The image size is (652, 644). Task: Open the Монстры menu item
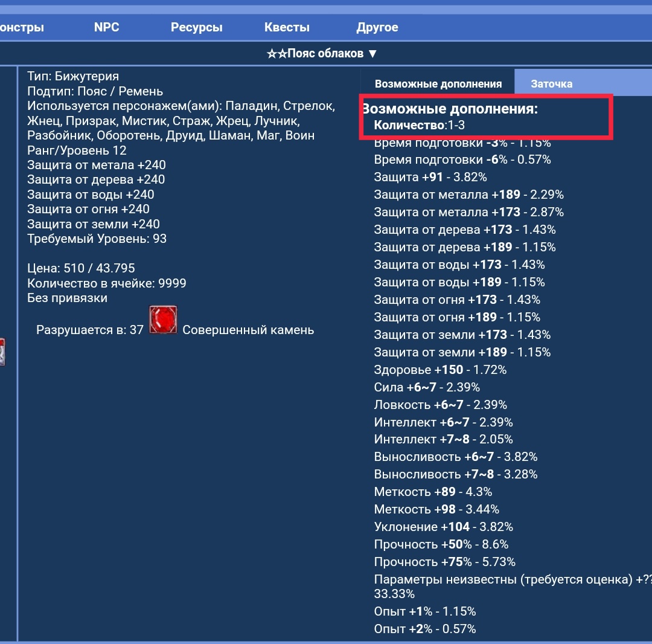coord(22,27)
